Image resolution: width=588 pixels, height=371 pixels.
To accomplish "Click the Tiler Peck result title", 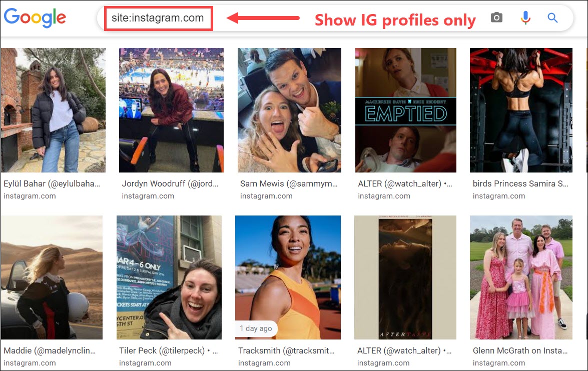I will [168, 351].
